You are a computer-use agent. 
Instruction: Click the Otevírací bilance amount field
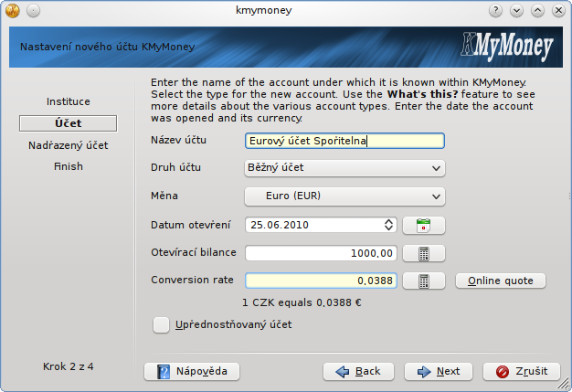coord(321,253)
